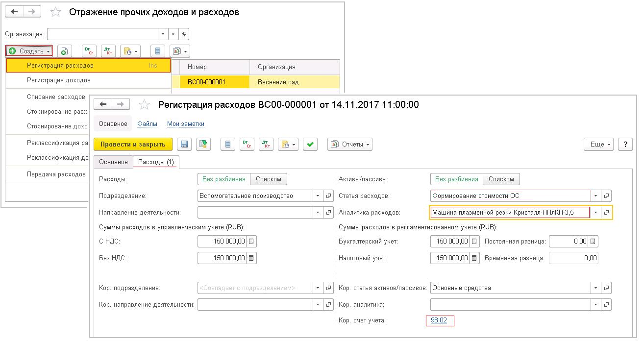Open Основное navigation tab of the document
The image size is (644, 343).
(113, 123)
